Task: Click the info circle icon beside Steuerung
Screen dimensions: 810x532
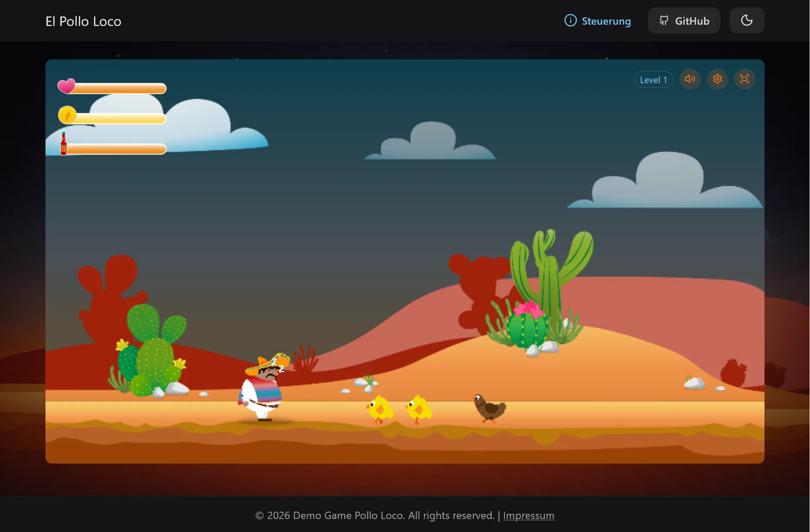Action: pyautogui.click(x=570, y=20)
